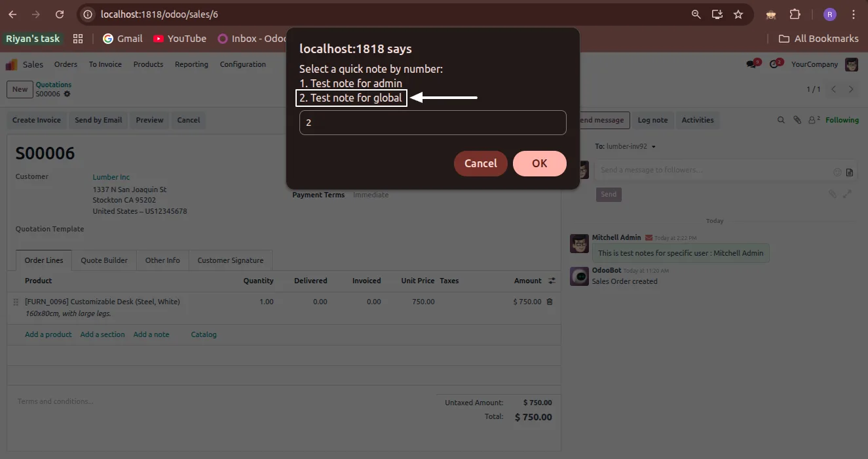Click Send by Email

coord(98,120)
